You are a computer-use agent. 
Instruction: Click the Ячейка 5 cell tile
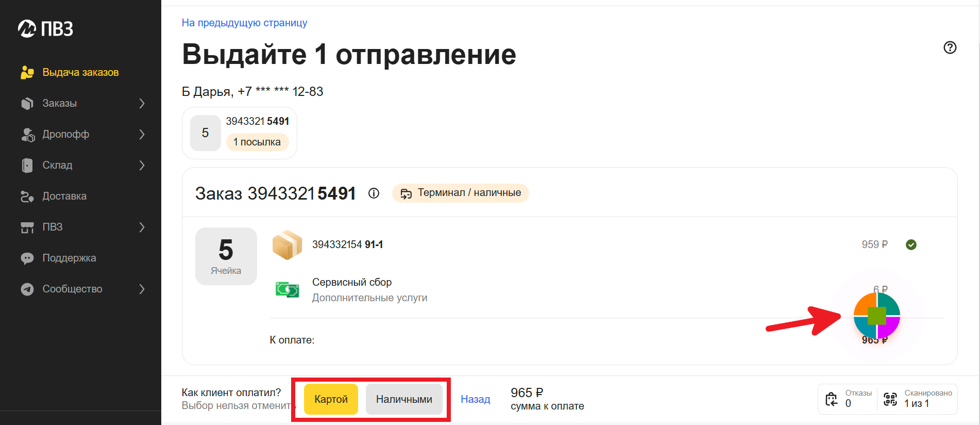(226, 256)
